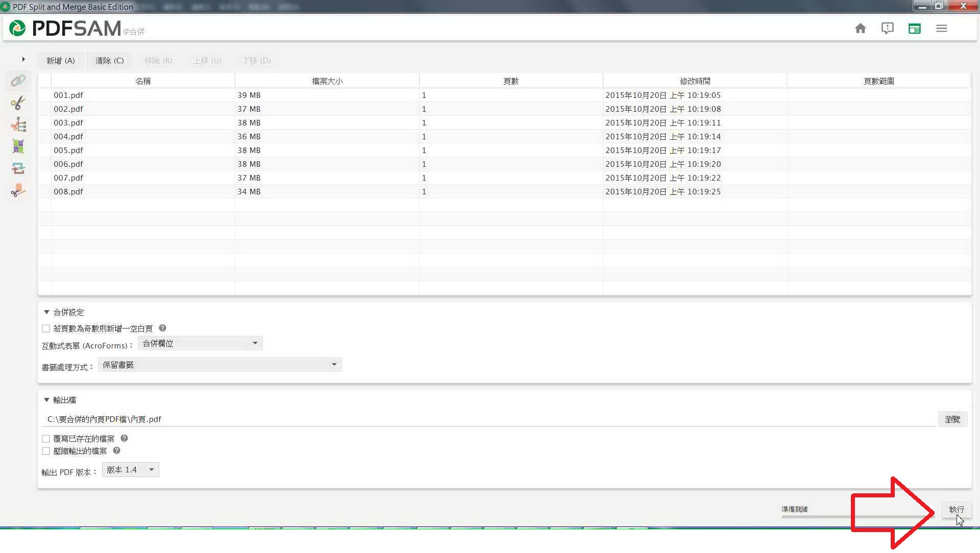
Task: Open the news panel icon
Action: [914, 29]
